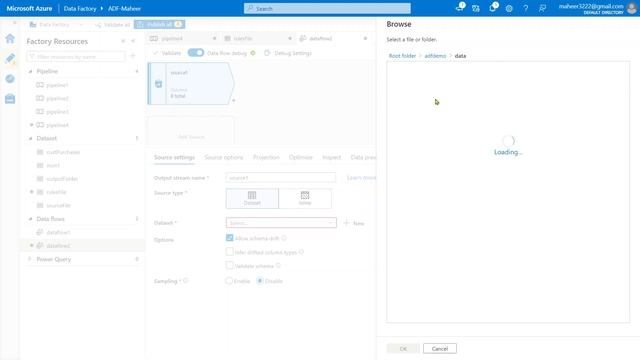
Task: Click the switch directory icon in top bar
Action: [x=476, y=8]
